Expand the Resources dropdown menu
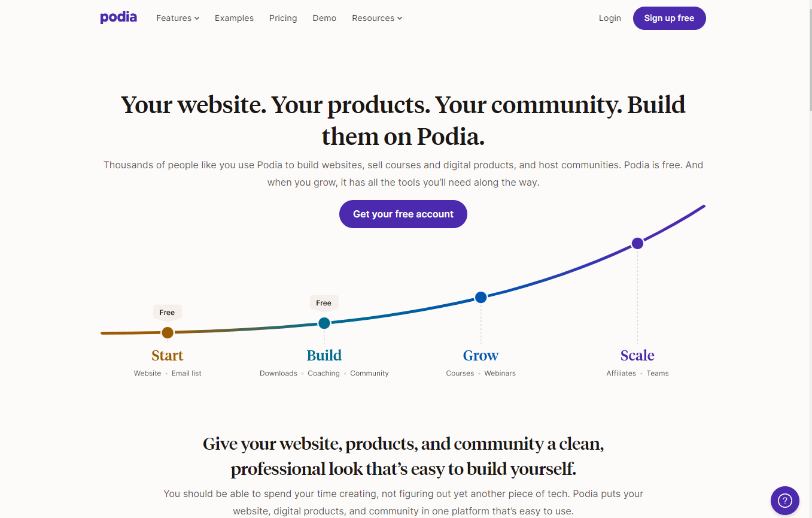Screen dimensions: 812x518 point(377,18)
